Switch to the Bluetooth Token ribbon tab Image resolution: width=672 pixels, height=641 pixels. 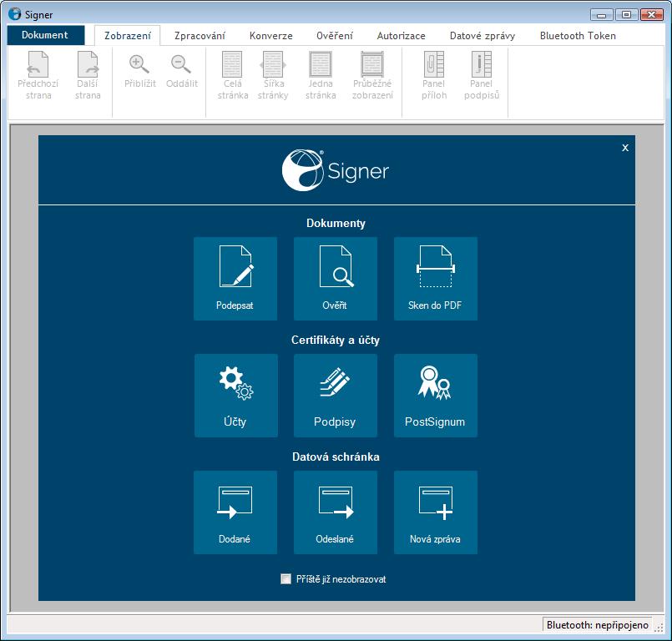(x=578, y=36)
